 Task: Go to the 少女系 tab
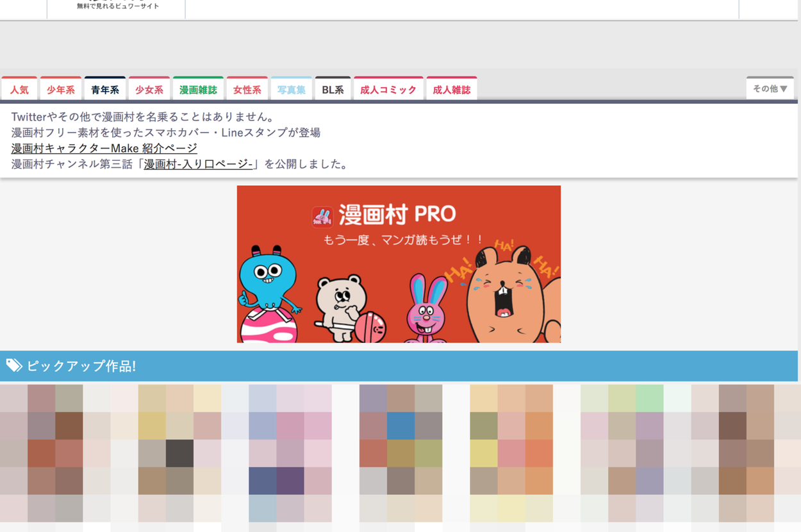point(149,90)
